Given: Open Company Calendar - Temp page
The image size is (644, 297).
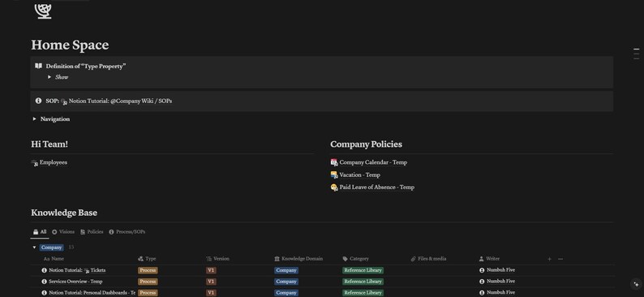Looking at the screenshot, I should (x=373, y=162).
